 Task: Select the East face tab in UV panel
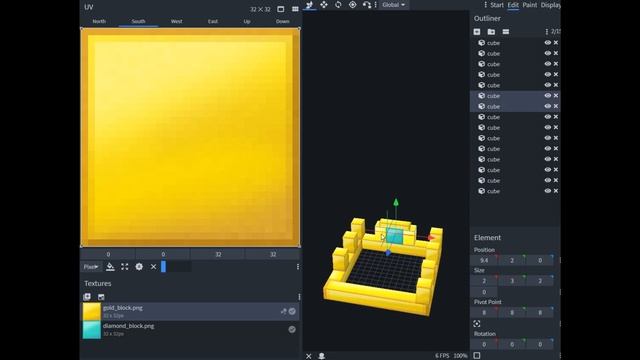(213, 21)
